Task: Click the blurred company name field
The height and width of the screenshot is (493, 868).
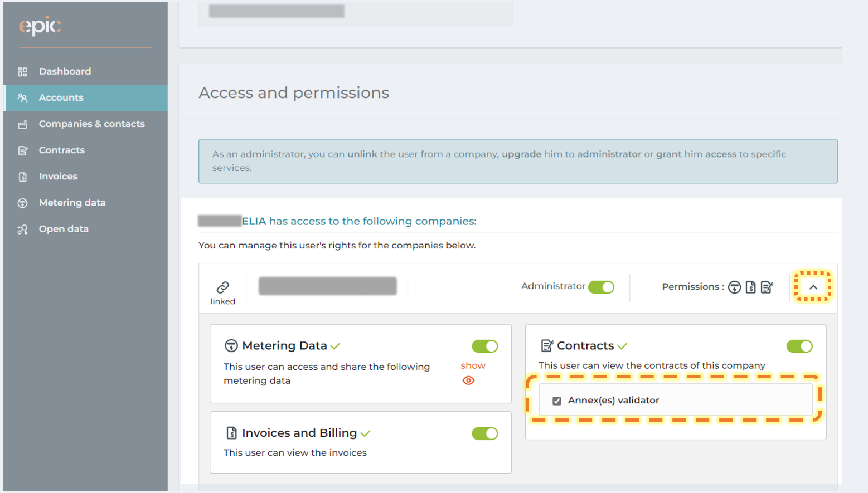Action: tap(328, 286)
